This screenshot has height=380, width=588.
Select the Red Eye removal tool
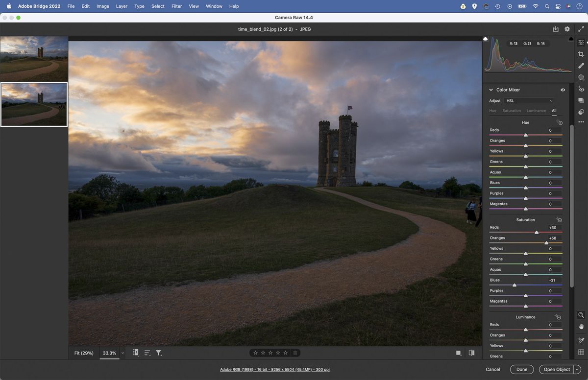[581, 89]
